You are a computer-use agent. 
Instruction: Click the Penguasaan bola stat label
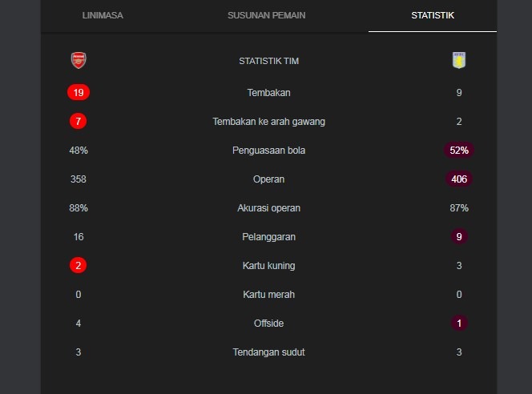click(268, 151)
